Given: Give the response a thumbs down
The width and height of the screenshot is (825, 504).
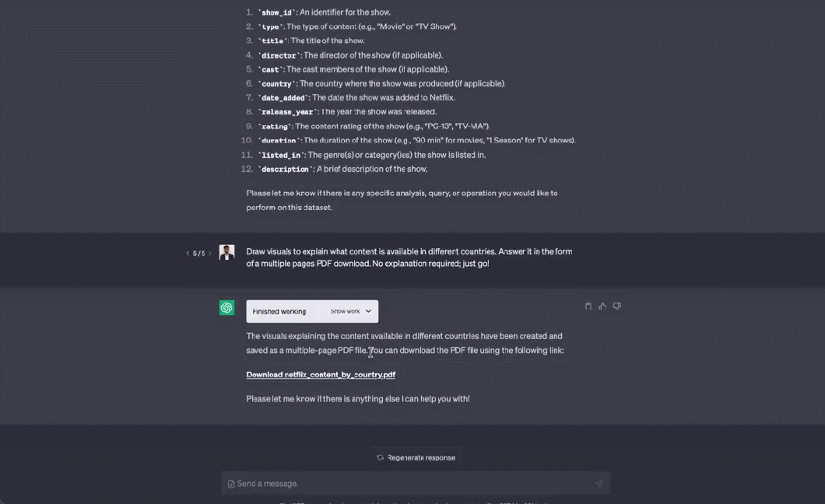Looking at the screenshot, I should point(617,306).
